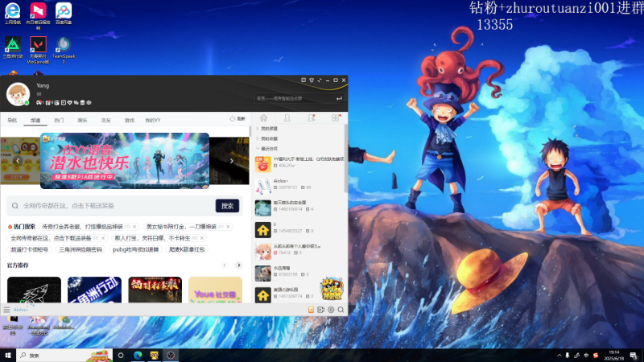Open the skin (shirt) icon in YY title bar
This screenshot has height=362, width=644.
(x=312, y=80)
